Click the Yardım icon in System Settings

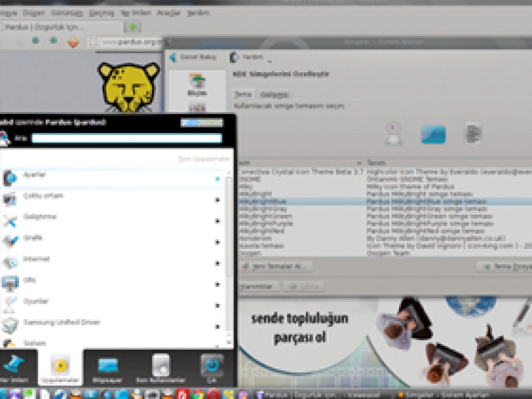pos(233,57)
